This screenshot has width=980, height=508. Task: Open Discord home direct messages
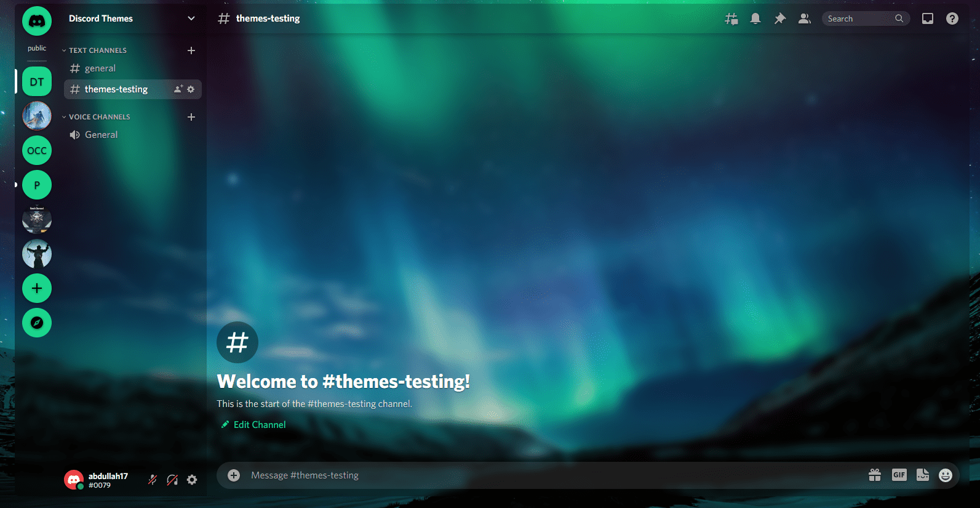pyautogui.click(x=37, y=22)
